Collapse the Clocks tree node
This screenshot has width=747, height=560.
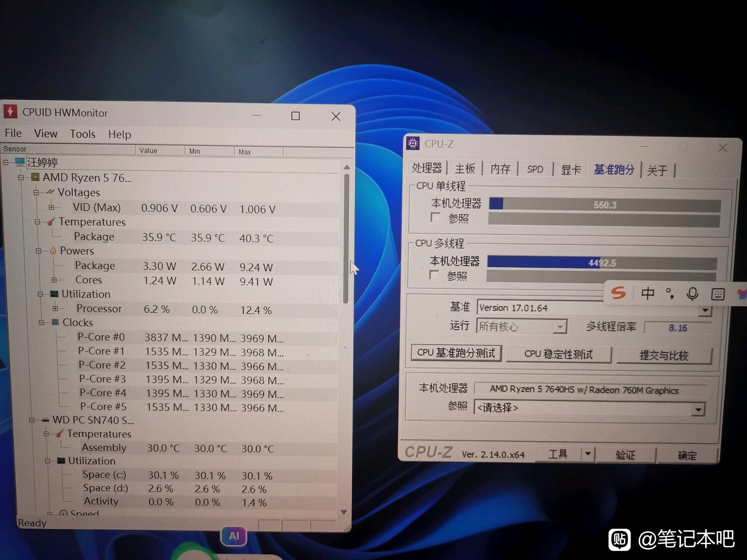click(x=41, y=323)
